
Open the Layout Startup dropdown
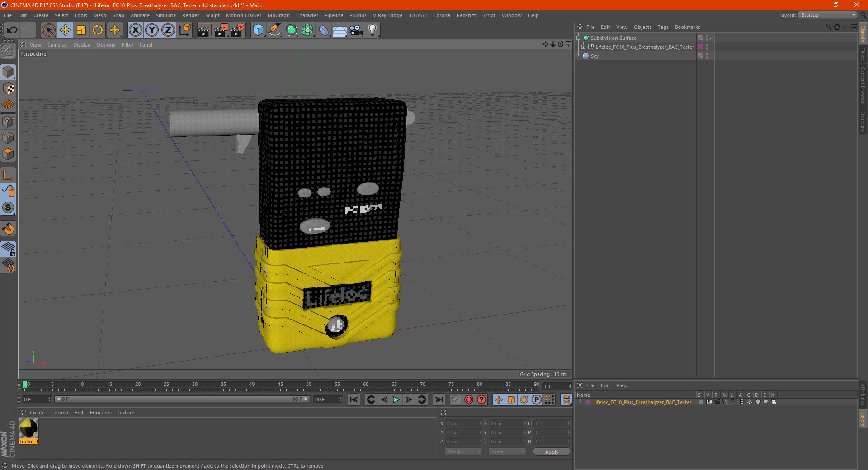pyautogui.click(x=828, y=15)
